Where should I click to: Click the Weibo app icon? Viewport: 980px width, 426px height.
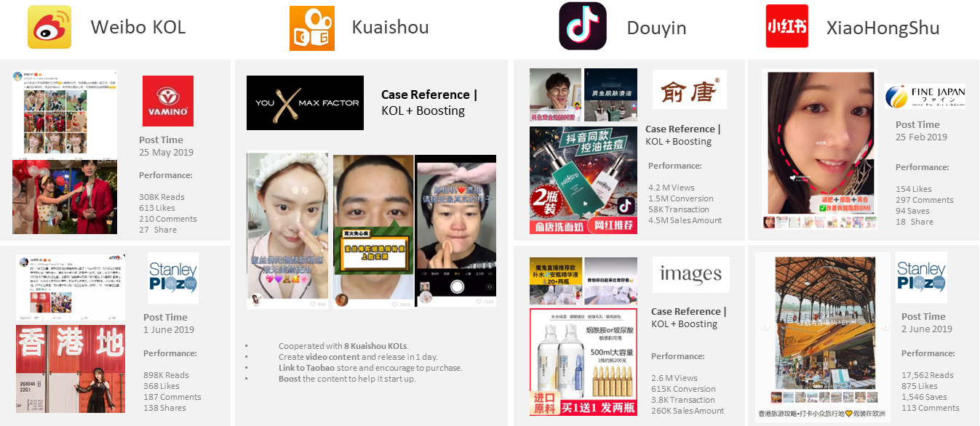pyautogui.click(x=49, y=27)
